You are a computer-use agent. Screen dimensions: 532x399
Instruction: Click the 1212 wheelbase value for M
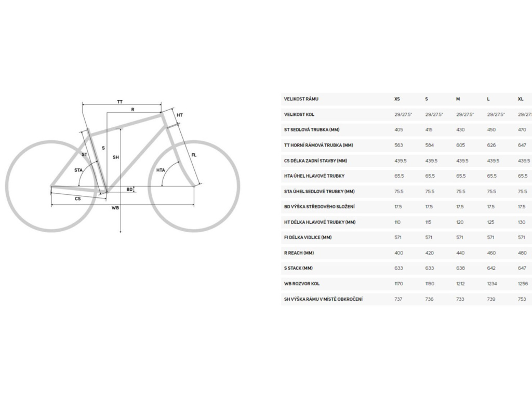[461, 284]
